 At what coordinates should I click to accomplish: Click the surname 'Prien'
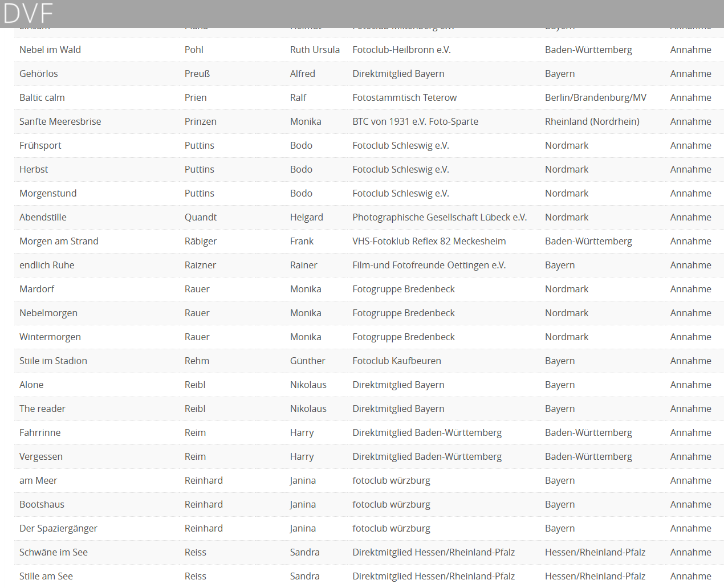coord(196,97)
